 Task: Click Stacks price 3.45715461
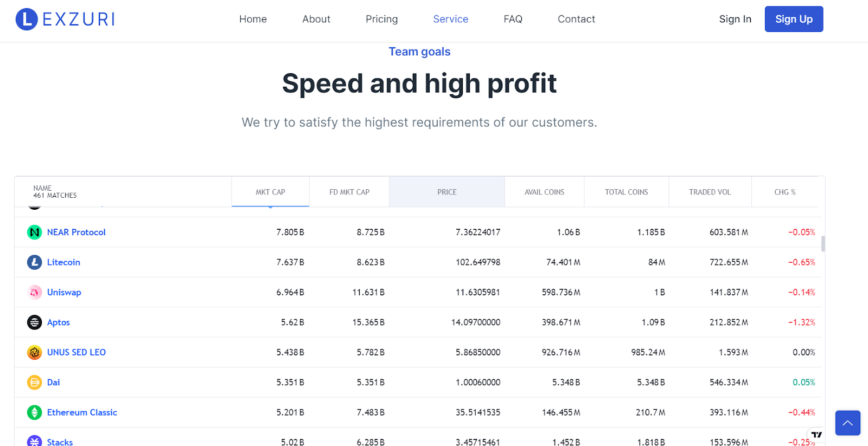(x=478, y=442)
